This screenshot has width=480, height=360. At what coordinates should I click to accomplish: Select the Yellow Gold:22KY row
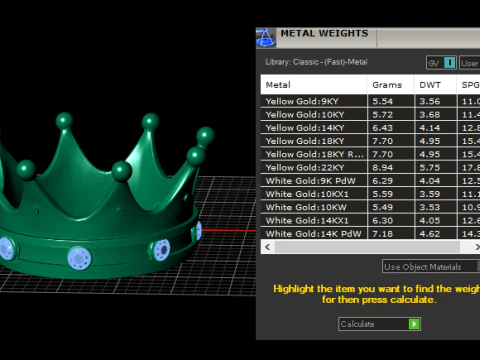pos(370,167)
